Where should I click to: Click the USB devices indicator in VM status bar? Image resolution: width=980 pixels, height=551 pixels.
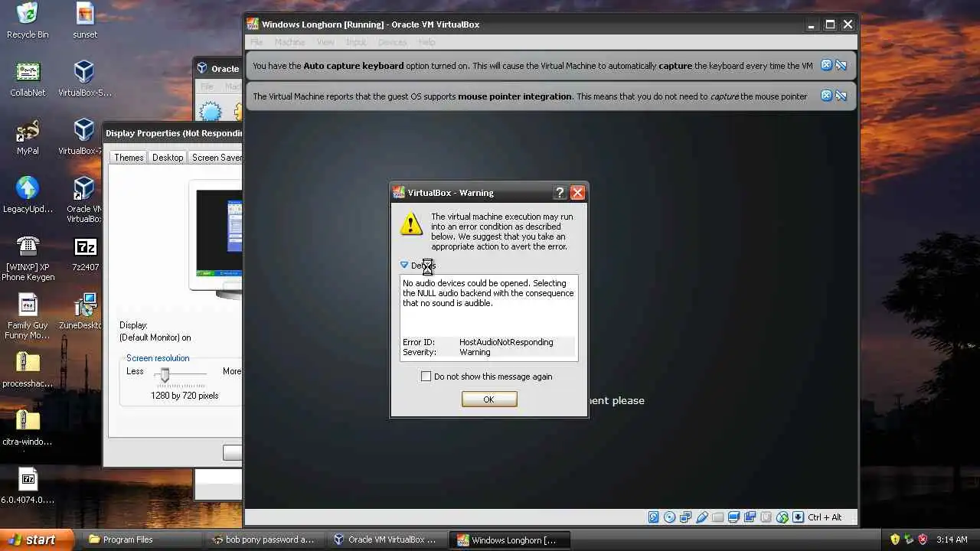[x=701, y=517]
